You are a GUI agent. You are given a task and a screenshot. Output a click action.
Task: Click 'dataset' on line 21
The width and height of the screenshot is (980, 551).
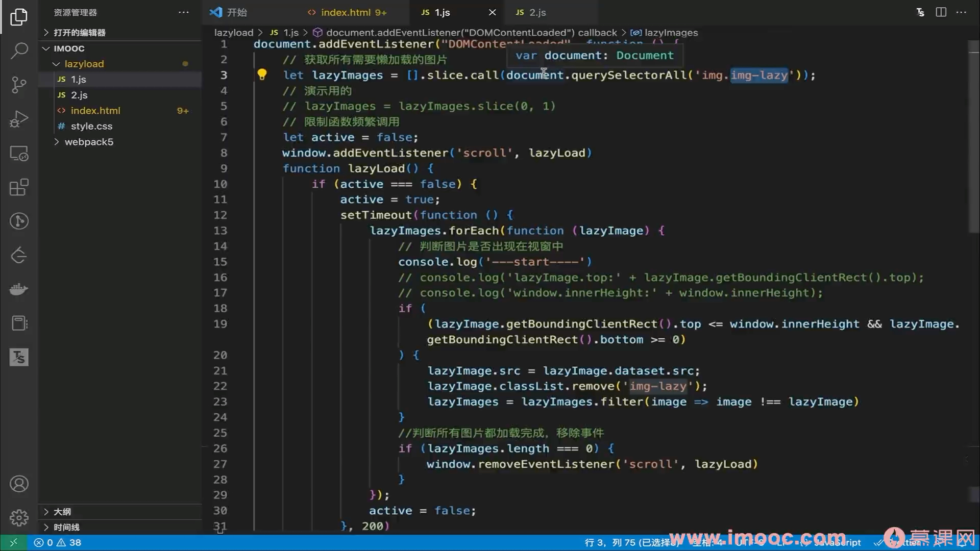(640, 371)
